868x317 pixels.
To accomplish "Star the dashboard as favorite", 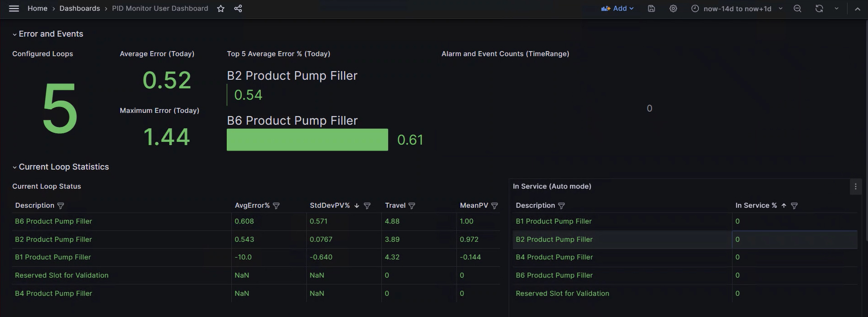I will click(x=221, y=8).
